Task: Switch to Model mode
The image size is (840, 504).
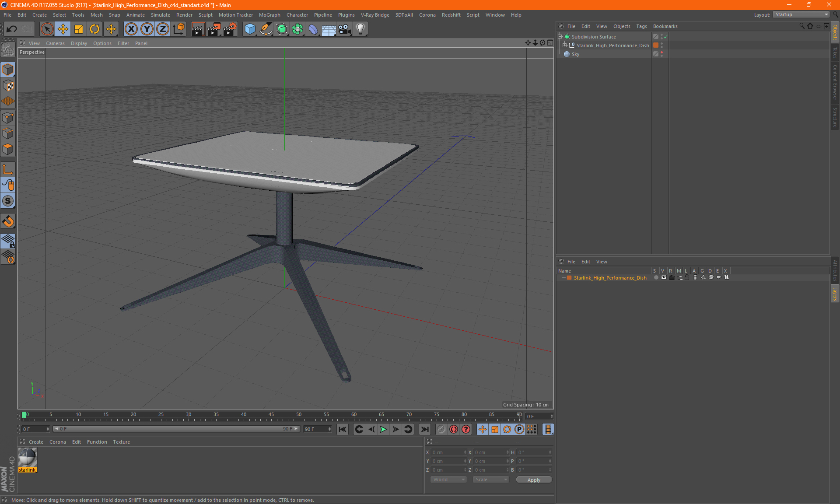Action: pyautogui.click(x=8, y=70)
